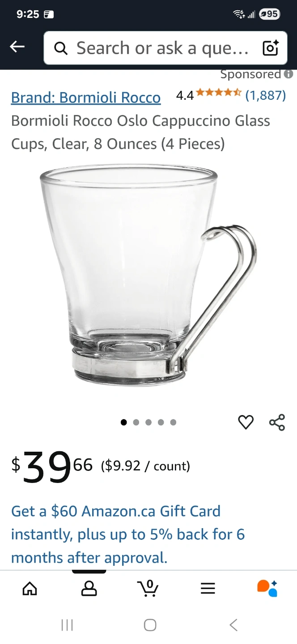Open the hamburger menu tab
The height and width of the screenshot is (644, 297).
point(208,588)
